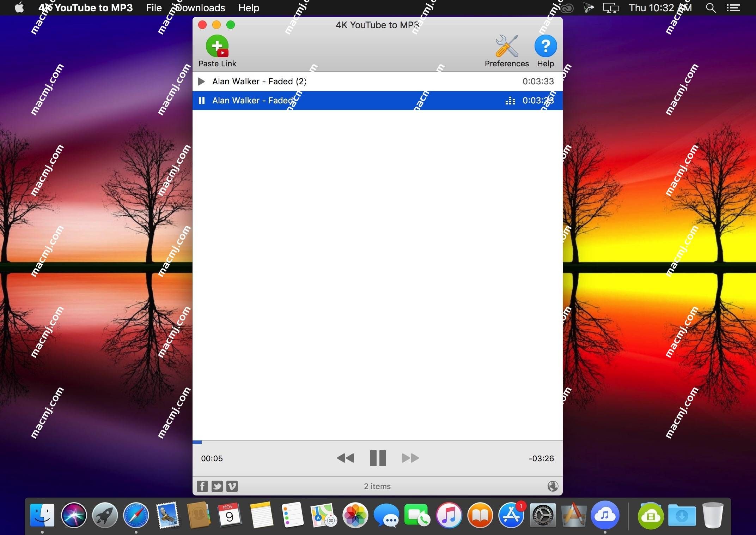Open FaceTime in the dock

point(417,515)
